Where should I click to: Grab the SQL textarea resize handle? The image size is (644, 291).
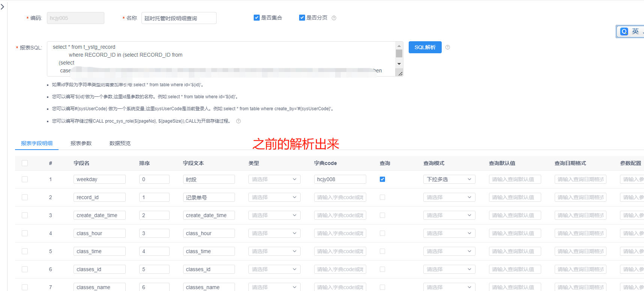(400, 73)
